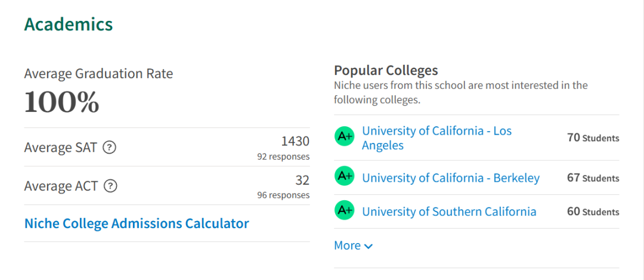The height and width of the screenshot is (280, 644).
Task: Go to University of Southern California link
Action: point(449,211)
